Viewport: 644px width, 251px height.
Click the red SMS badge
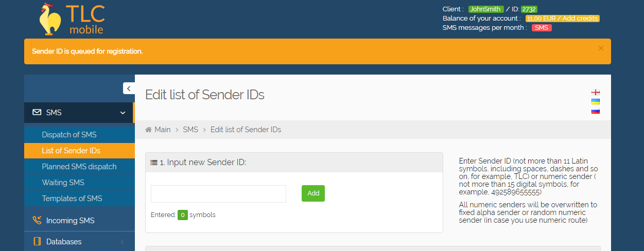pyautogui.click(x=542, y=28)
